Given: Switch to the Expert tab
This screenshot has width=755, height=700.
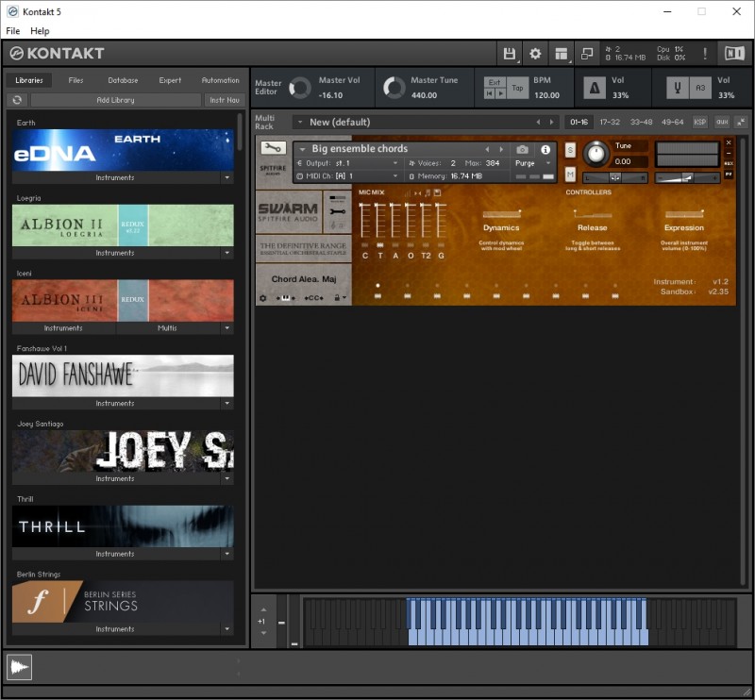Looking at the screenshot, I should (170, 80).
